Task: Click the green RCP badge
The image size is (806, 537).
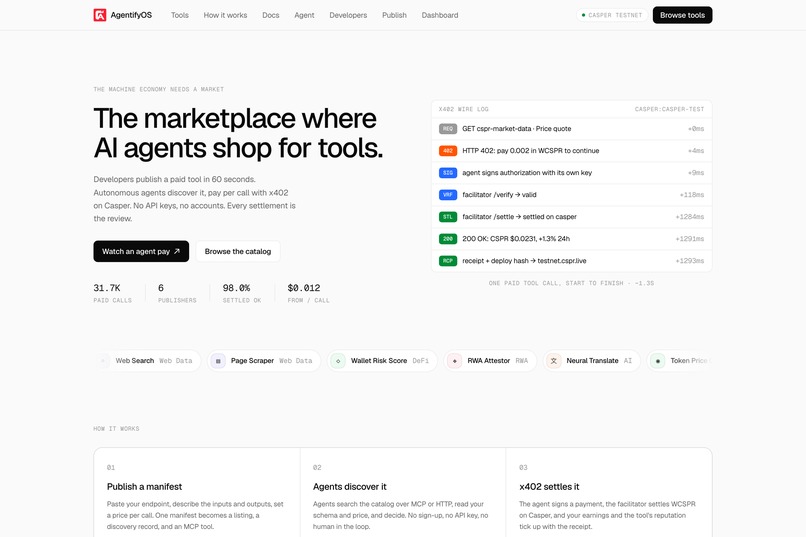Action: (448, 261)
